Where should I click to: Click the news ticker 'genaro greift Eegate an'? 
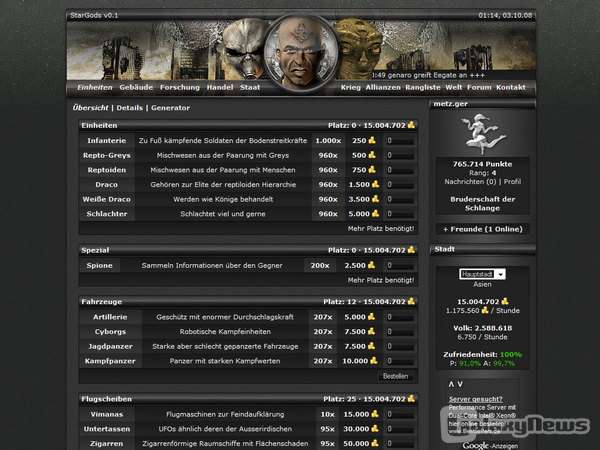click(x=429, y=75)
